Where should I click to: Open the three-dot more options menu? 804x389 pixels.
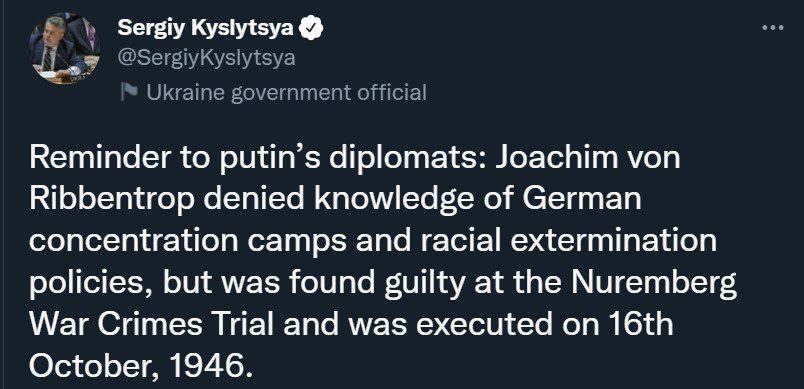coord(773,28)
